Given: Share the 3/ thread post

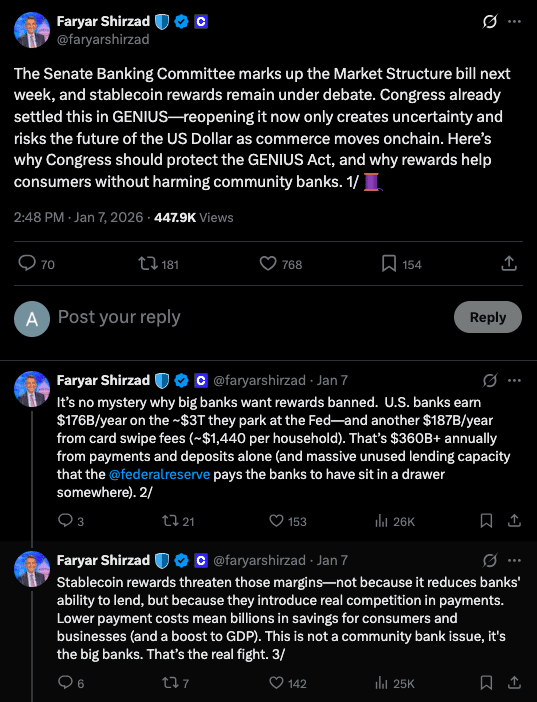Looking at the screenshot, I should pyautogui.click(x=515, y=683).
